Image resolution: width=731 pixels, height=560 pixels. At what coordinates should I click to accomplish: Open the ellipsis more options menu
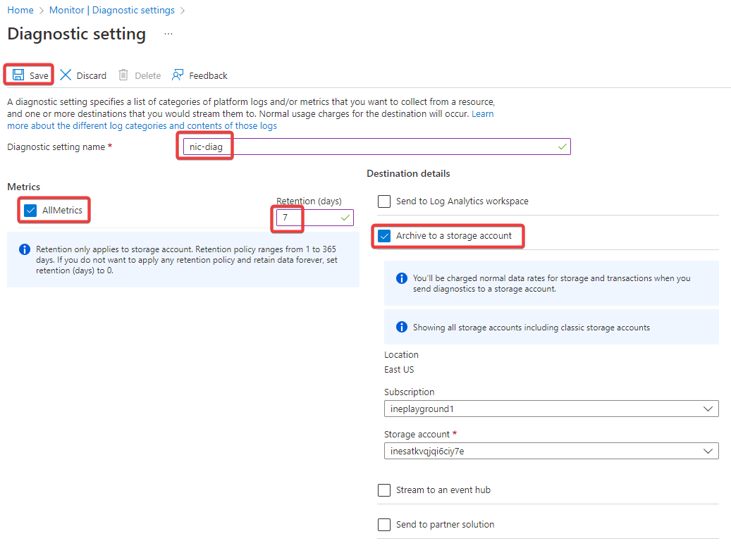click(x=168, y=34)
